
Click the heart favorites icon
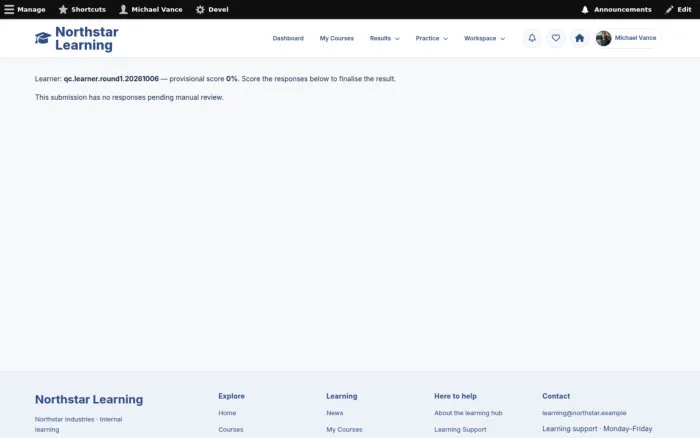[555, 38]
